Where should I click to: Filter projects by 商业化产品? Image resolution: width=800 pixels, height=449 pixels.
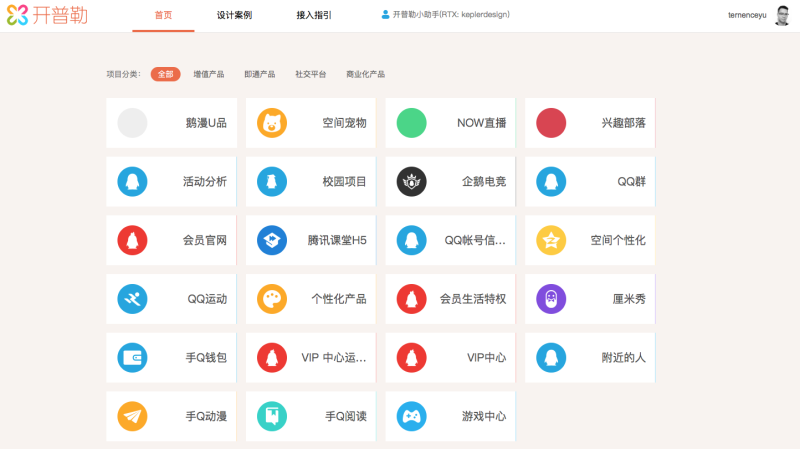coord(365,74)
